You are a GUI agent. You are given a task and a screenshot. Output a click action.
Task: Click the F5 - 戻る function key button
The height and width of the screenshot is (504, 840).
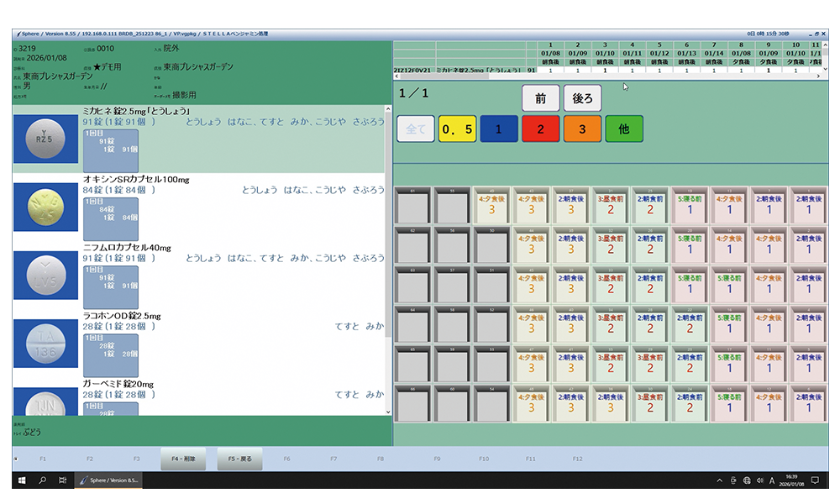pos(240,459)
